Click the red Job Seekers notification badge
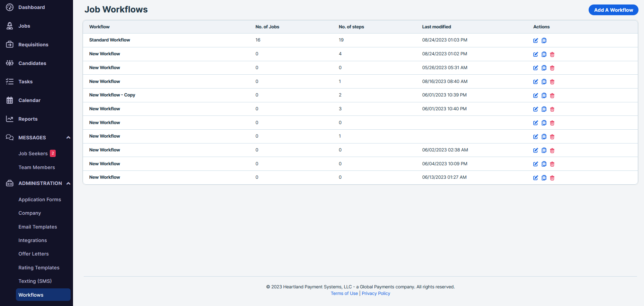 coord(53,154)
